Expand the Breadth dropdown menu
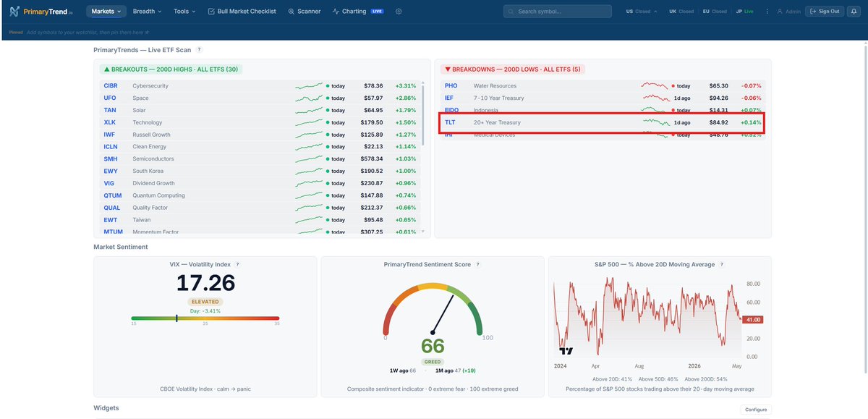This screenshot has width=868, height=419. (147, 12)
